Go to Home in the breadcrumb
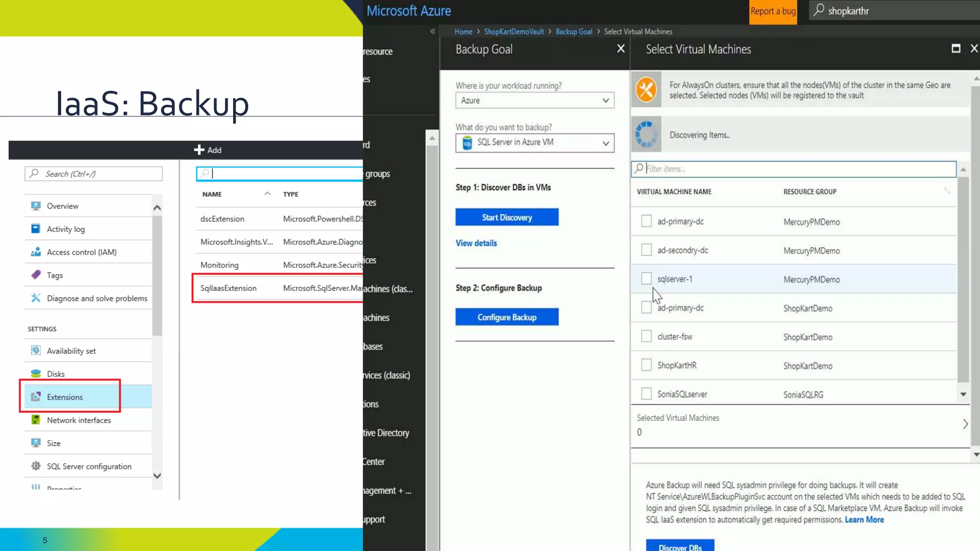Image resolution: width=980 pixels, height=551 pixels. click(463, 32)
